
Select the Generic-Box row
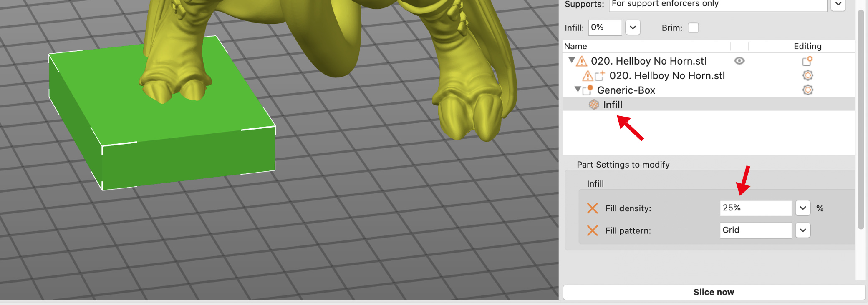(x=709, y=90)
